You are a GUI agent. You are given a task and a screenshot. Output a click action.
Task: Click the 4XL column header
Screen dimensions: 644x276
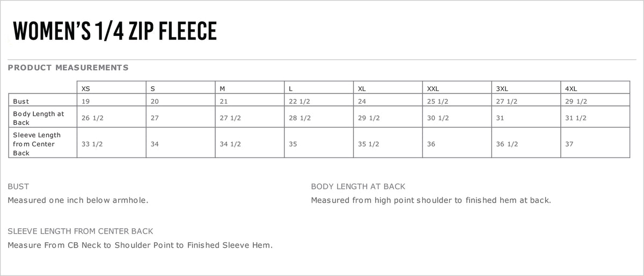572,88
